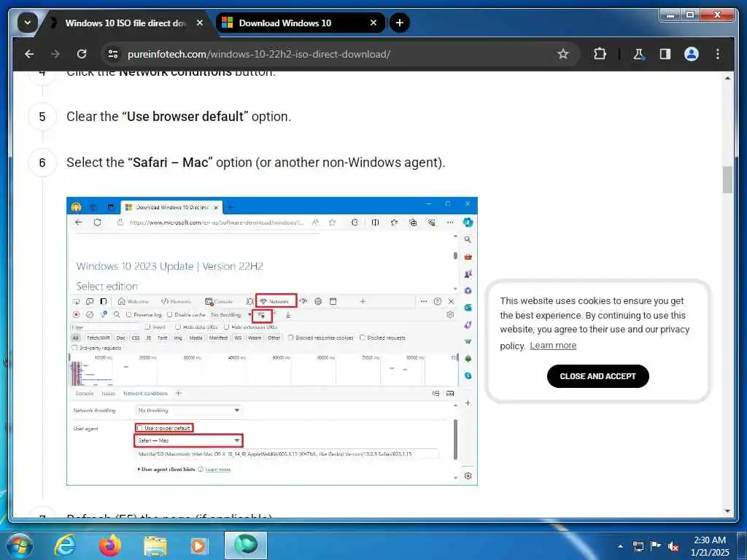The height and width of the screenshot is (560, 747).
Task: Open the tab search dropdown
Action: (27, 23)
